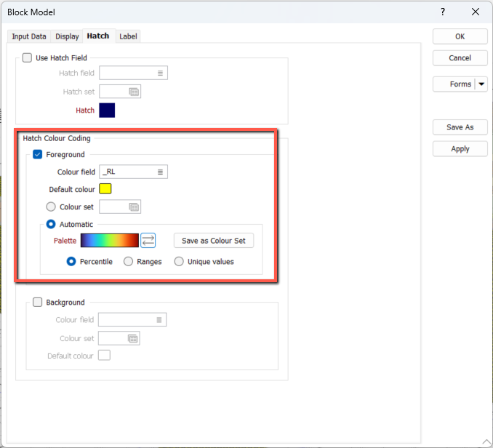493x448 pixels.
Task: Open the Forms dropdown arrow
Action: (x=481, y=84)
